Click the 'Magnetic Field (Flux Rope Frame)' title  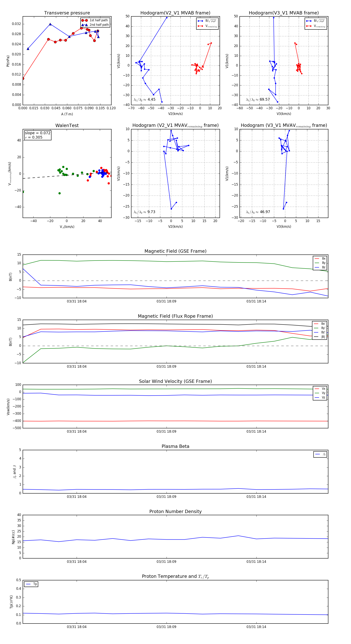point(175,316)
